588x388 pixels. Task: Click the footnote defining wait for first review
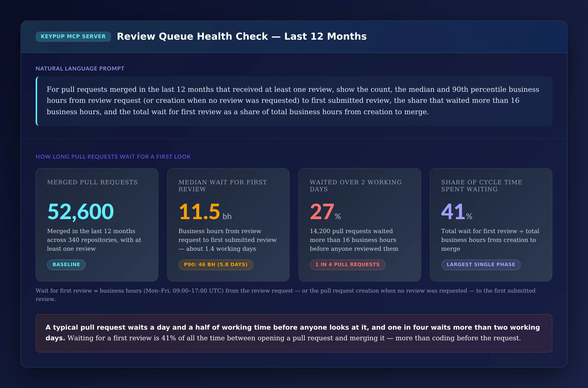pyautogui.click(x=285, y=295)
